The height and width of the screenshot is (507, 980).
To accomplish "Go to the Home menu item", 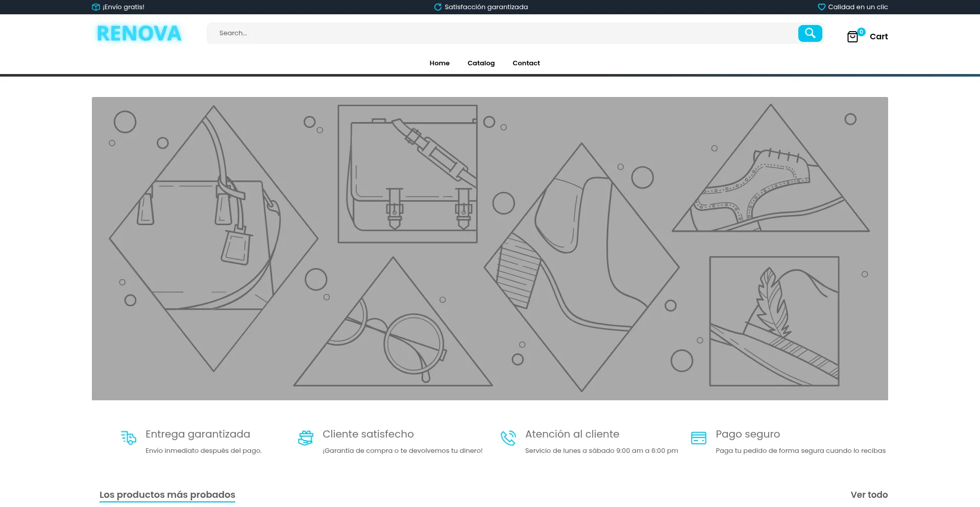I will click(x=439, y=63).
